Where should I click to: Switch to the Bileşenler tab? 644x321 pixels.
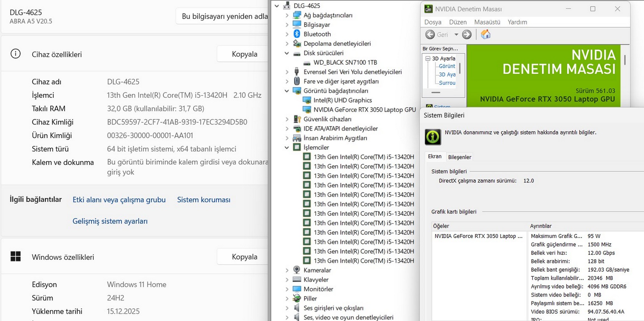(459, 157)
